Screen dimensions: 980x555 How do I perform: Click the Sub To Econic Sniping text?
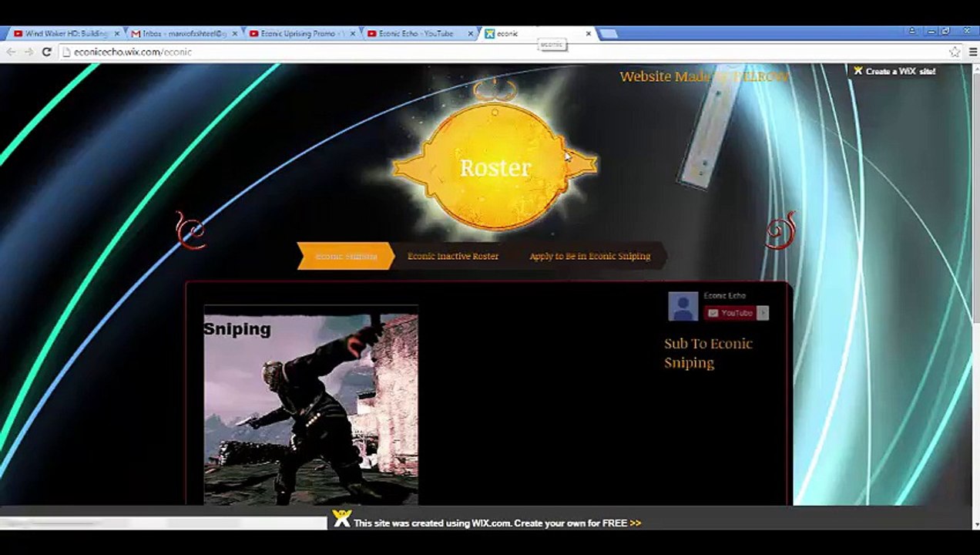(708, 353)
